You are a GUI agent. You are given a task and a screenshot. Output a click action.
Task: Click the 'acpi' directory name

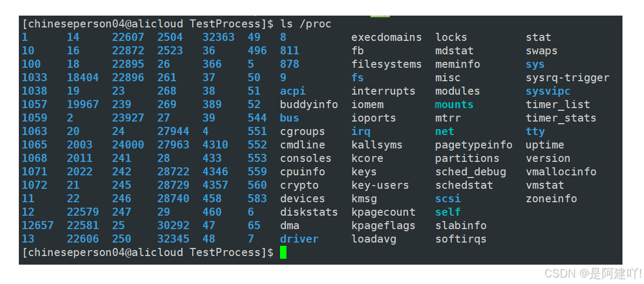click(293, 91)
